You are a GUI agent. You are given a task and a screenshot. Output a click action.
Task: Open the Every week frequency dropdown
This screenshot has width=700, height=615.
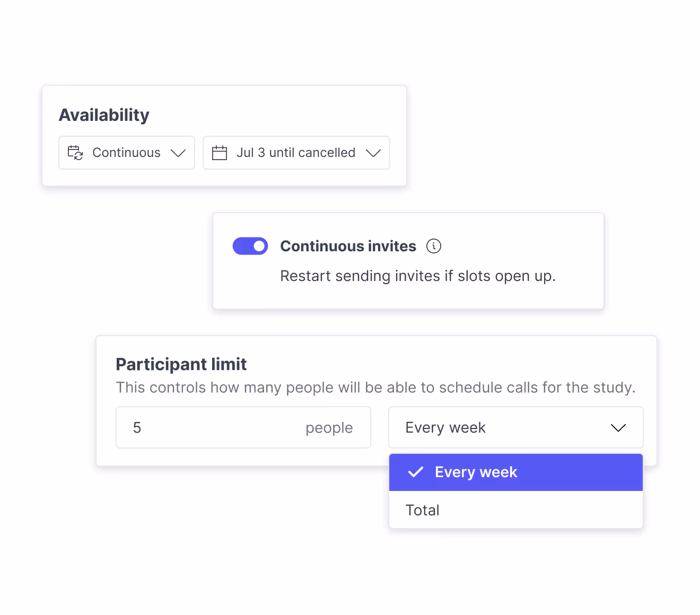pyautogui.click(x=515, y=427)
